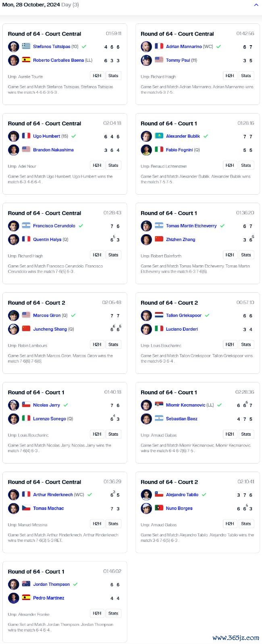The image size is (262, 644).
Task: Open H2H for Humbert vs Nakashima
Action: pyautogui.click(x=97, y=165)
